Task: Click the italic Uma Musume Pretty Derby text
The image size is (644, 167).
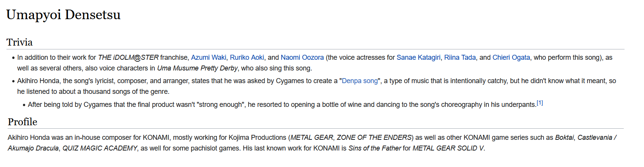Action: point(197,68)
